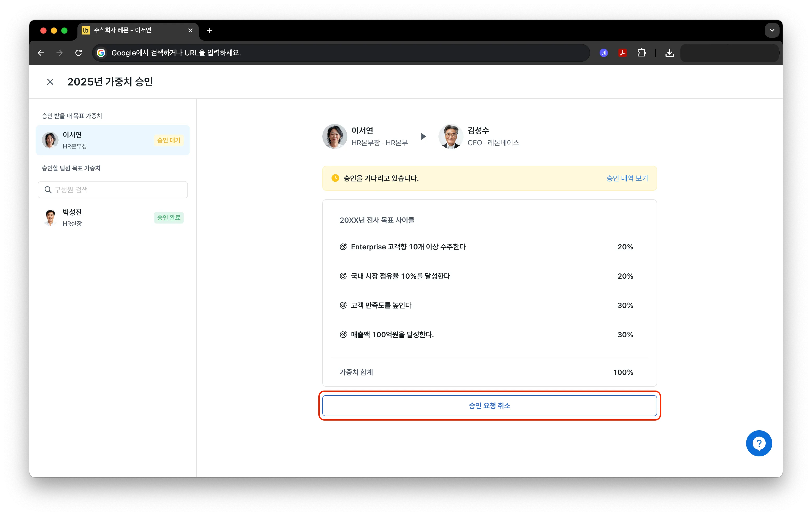Click the 승인 완료 status badge
The width and height of the screenshot is (812, 516).
pos(169,218)
